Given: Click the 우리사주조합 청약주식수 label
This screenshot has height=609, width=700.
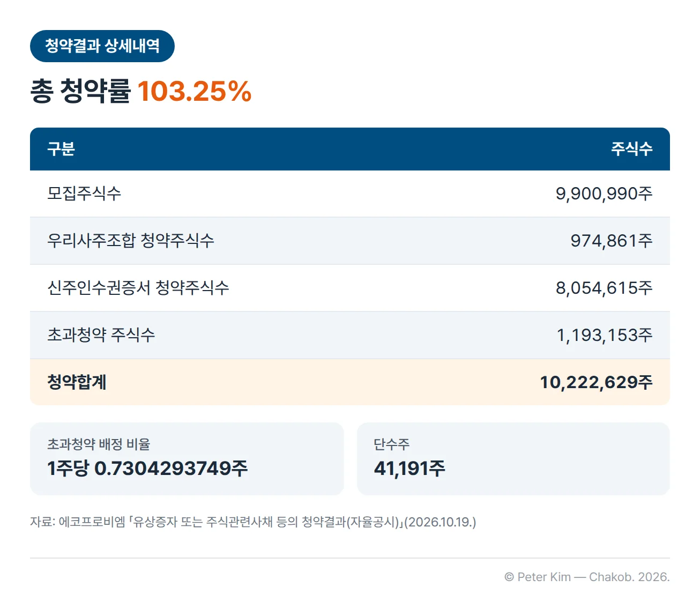Looking at the screenshot, I should pyautogui.click(x=131, y=241).
